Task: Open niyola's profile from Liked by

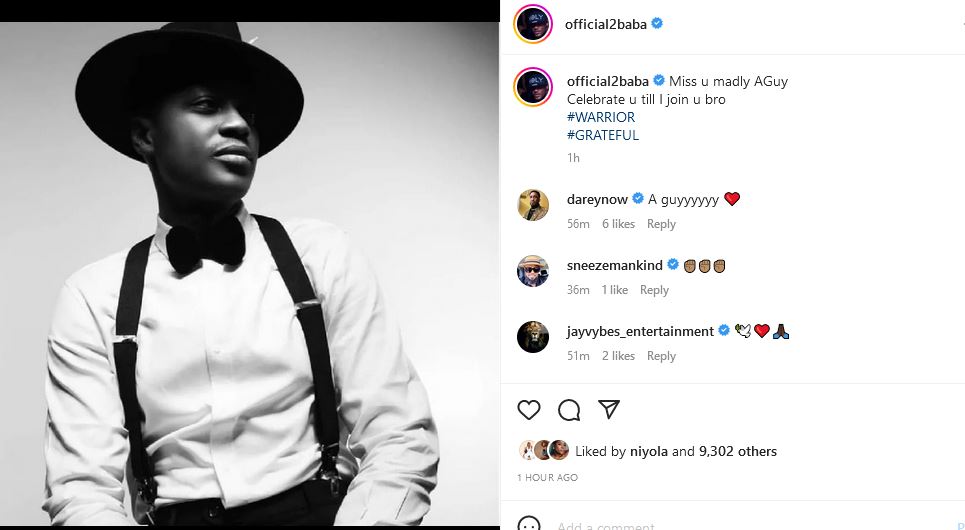Action: 648,451
